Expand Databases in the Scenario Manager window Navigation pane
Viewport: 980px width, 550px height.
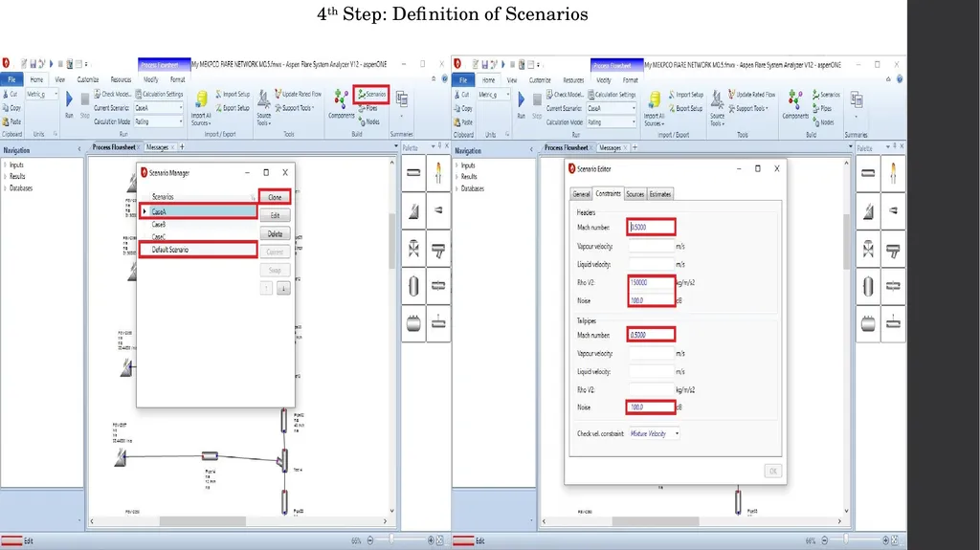6,188
